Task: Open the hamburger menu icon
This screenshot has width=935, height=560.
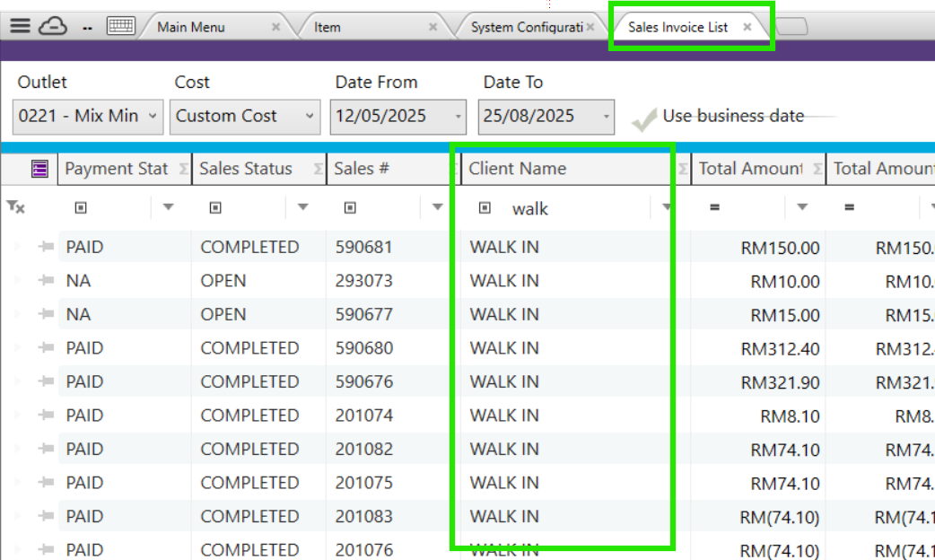Action: coord(20,26)
